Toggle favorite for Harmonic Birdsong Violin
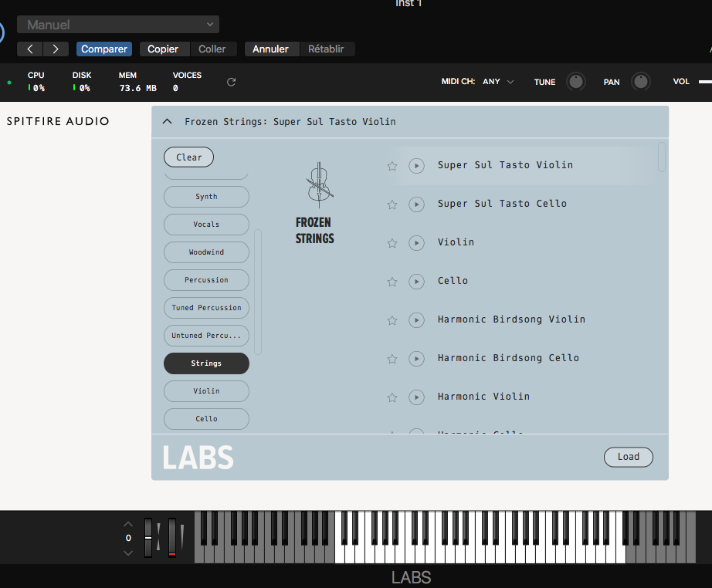The width and height of the screenshot is (712, 588). tap(392, 319)
